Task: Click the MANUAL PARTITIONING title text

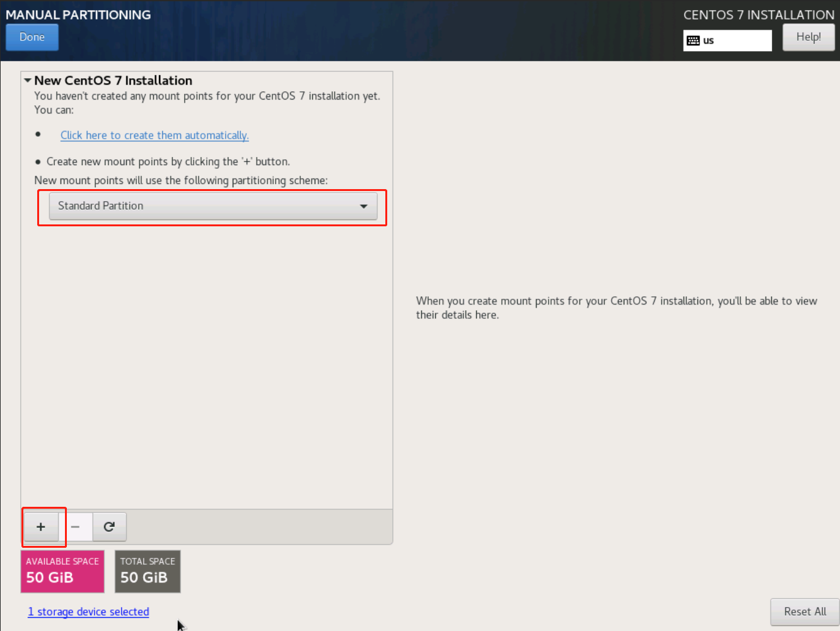Action: tap(78, 14)
